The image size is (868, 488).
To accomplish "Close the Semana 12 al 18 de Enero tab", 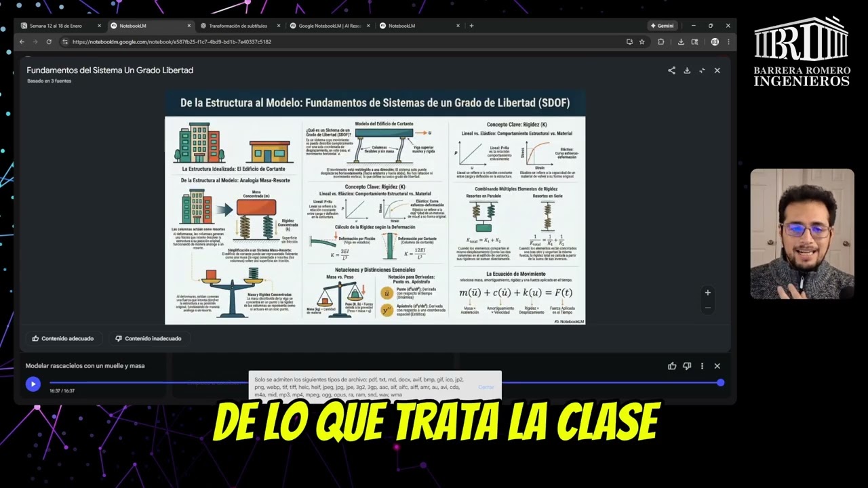I will pos(99,26).
